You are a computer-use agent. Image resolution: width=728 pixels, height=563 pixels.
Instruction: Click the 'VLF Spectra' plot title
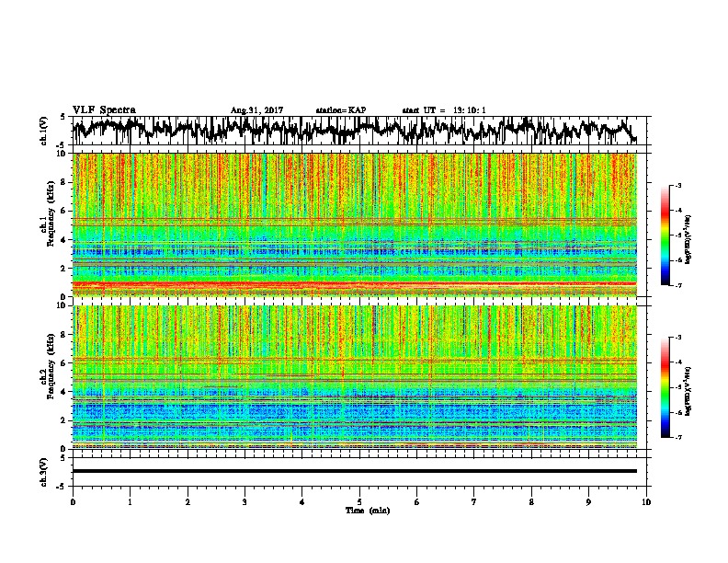coord(104,110)
